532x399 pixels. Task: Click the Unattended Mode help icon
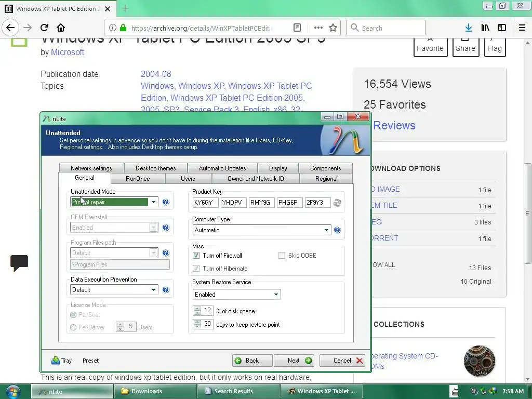coord(166,202)
